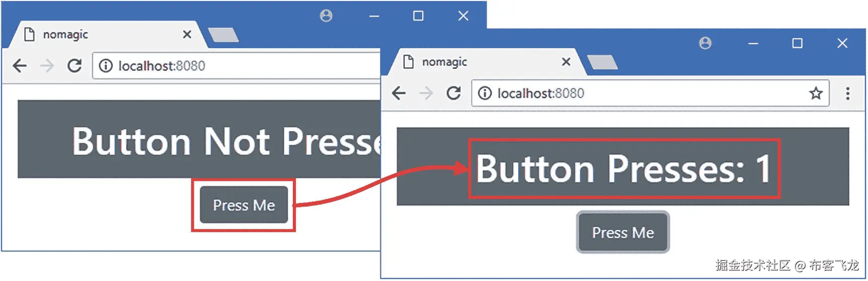Minimize the right browser window
Screen dimensions: 868x281
pos(753,43)
